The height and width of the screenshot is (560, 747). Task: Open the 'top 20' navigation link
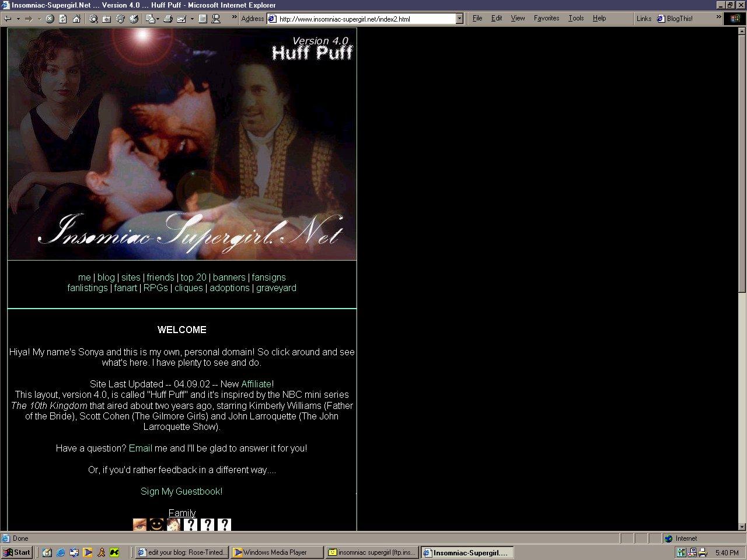[193, 278]
